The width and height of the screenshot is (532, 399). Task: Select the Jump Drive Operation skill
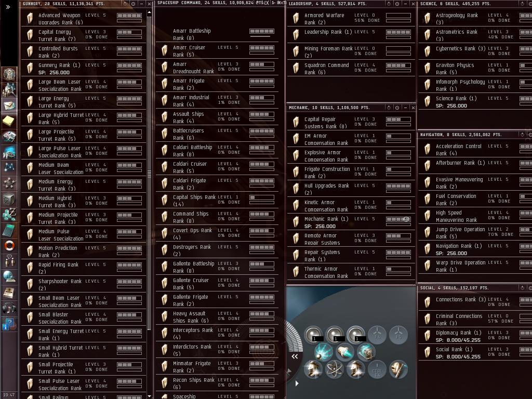(475, 232)
